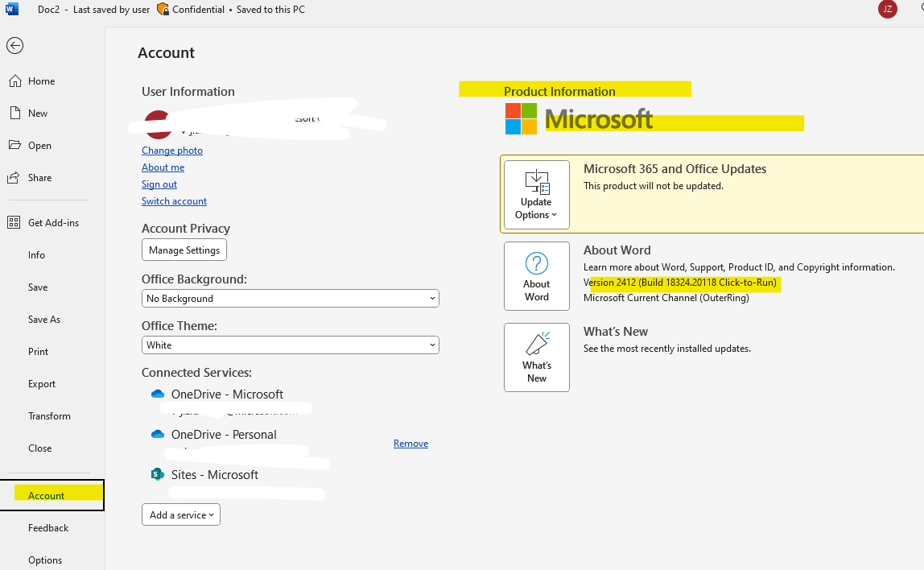The width and height of the screenshot is (924, 570).
Task: Click the Connected Services heading
Action: [x=196, y=373]
